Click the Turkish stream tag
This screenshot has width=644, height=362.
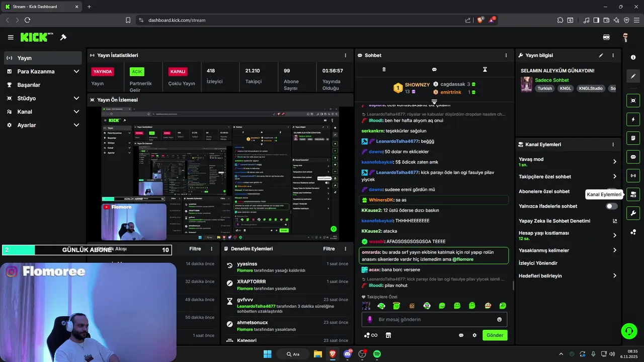[545, 88]
